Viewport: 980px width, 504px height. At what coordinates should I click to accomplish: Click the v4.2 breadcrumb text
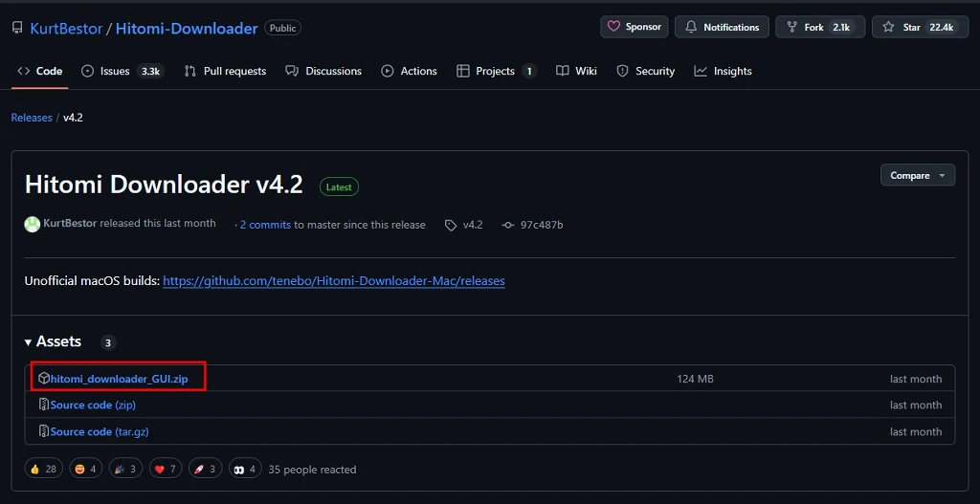[x=73, y=118]
